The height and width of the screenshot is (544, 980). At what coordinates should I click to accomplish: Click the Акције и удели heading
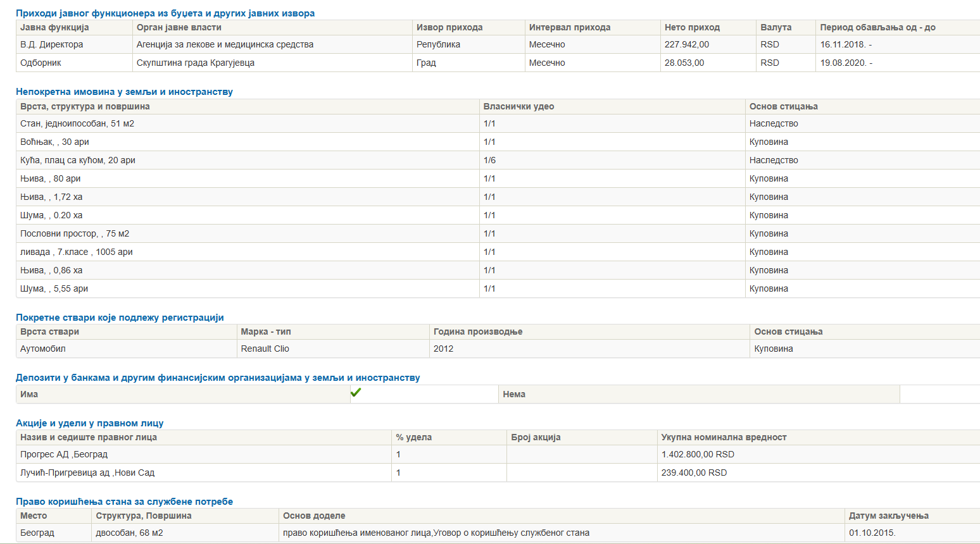[89, 423]
